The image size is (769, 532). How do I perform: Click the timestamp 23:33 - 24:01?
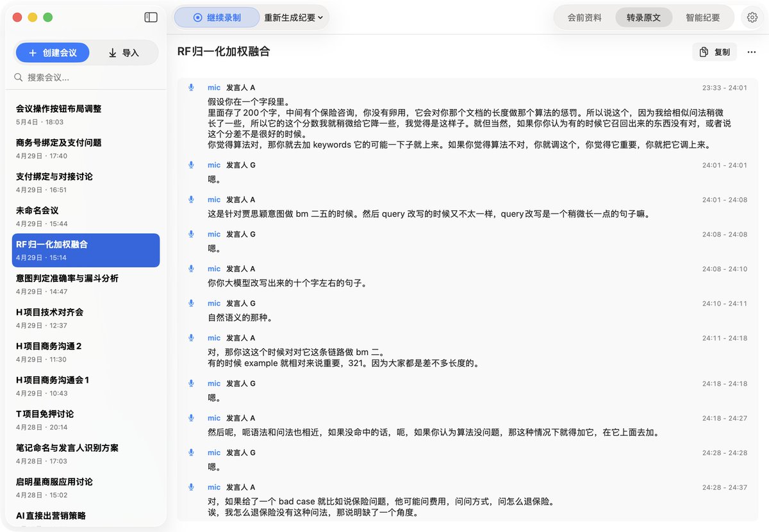(724, 88)
